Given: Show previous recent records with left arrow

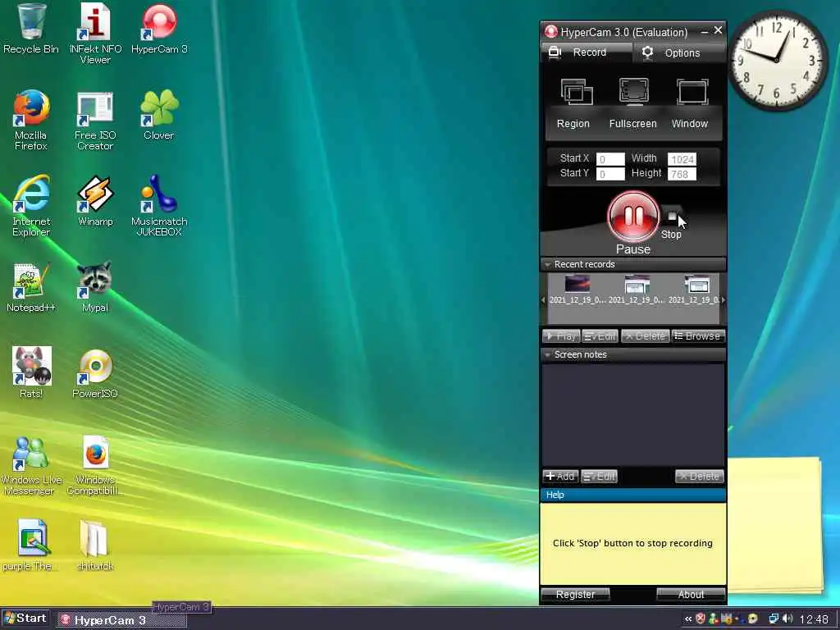Looking at the screenshot, I should (x=543, y=300).
